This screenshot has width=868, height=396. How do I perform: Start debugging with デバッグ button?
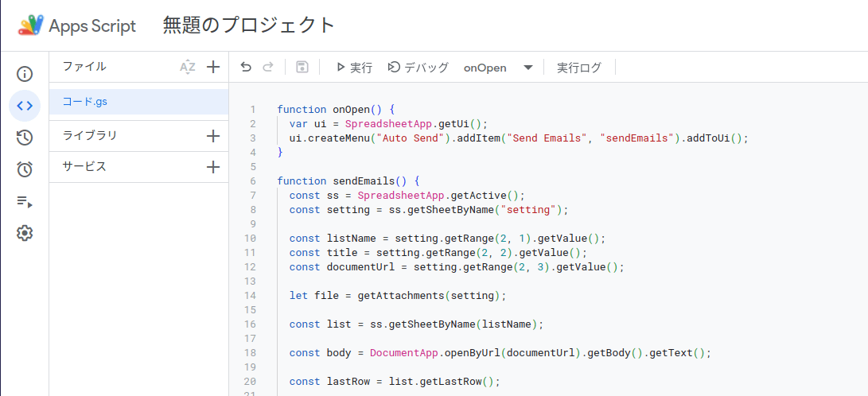(x=418, y=68)
